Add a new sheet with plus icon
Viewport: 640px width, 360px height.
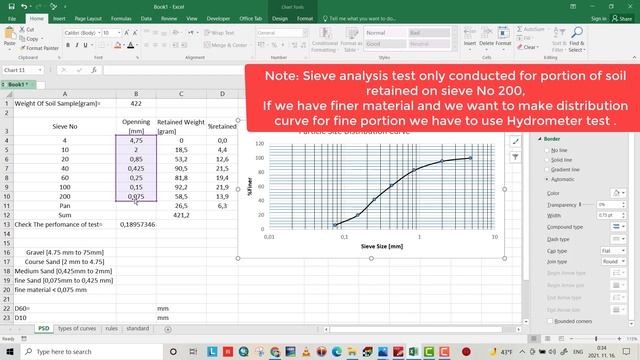click(168, 329)
